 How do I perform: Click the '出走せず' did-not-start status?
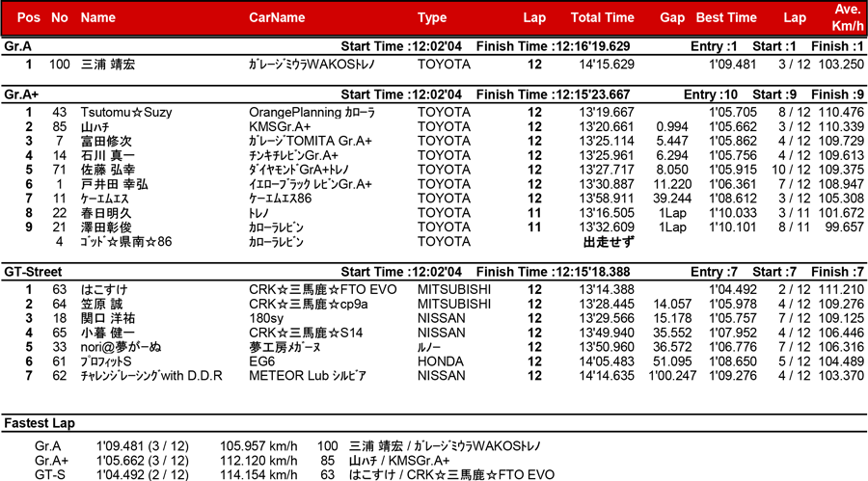[609, 242]
